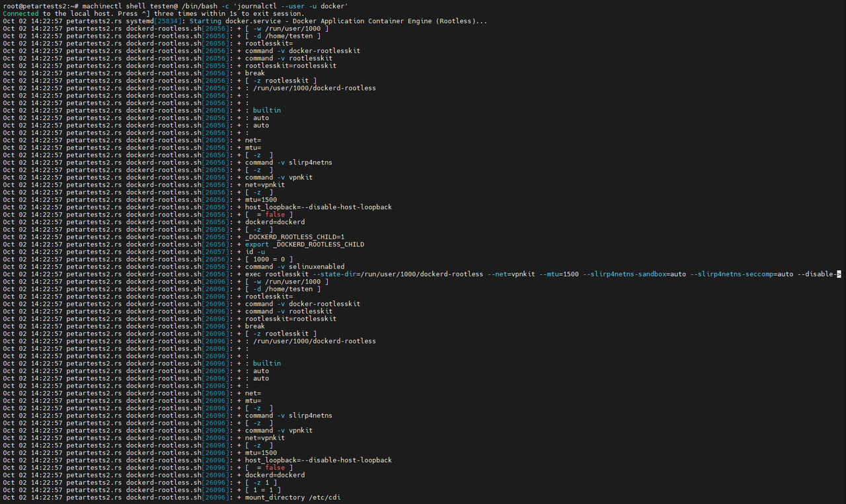The image size is (846, 504).
Task: Click 'break' in the dockerd-rootless.sh[26056] line
Action: tap(255, 73)
